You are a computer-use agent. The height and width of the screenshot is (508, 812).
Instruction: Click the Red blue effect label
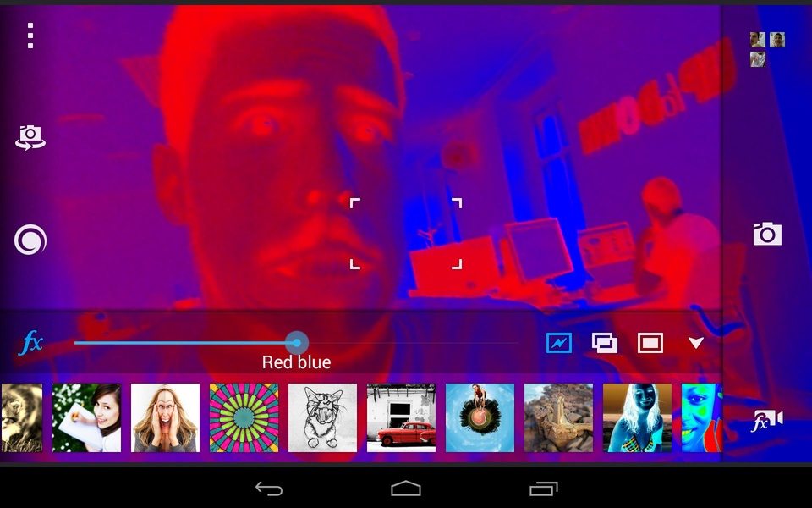click(296, 362)
